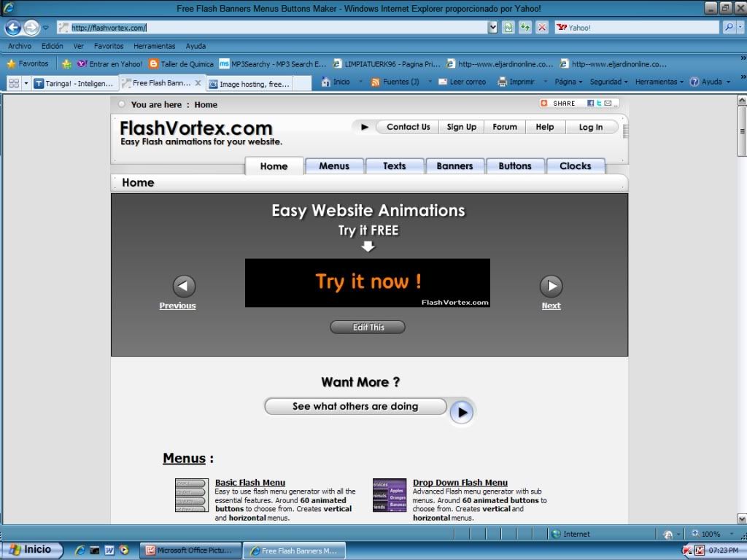Select the Clocks site tab
The width and height of the screenshot is (747, 560).
tap(576, 166)
